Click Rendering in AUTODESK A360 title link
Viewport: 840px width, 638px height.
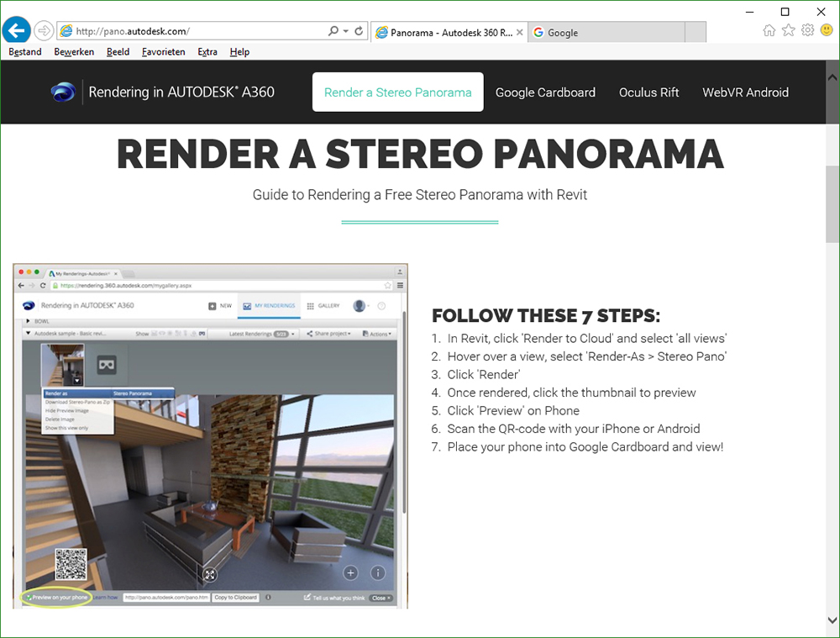tap(181, 92)
